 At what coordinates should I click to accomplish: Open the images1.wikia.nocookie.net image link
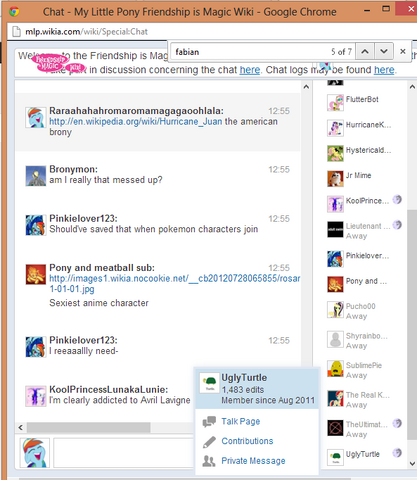[x=175, y=283]
